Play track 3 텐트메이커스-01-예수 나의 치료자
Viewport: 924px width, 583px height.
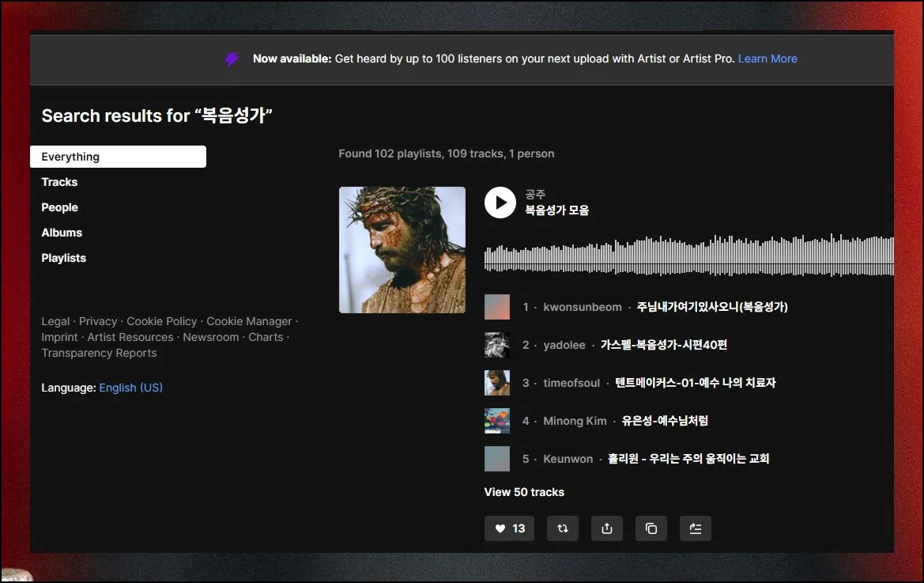pos(696,383)
